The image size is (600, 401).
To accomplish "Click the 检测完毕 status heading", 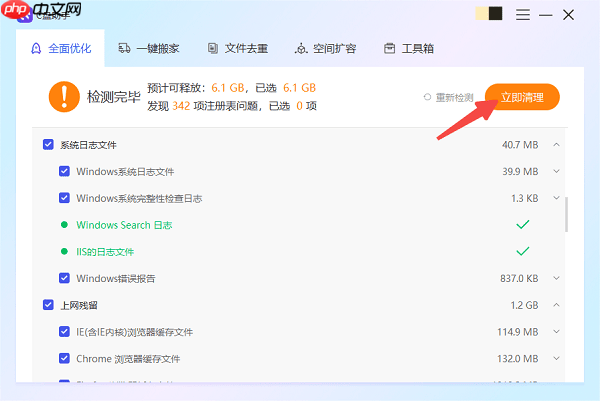I will (114, 97).
